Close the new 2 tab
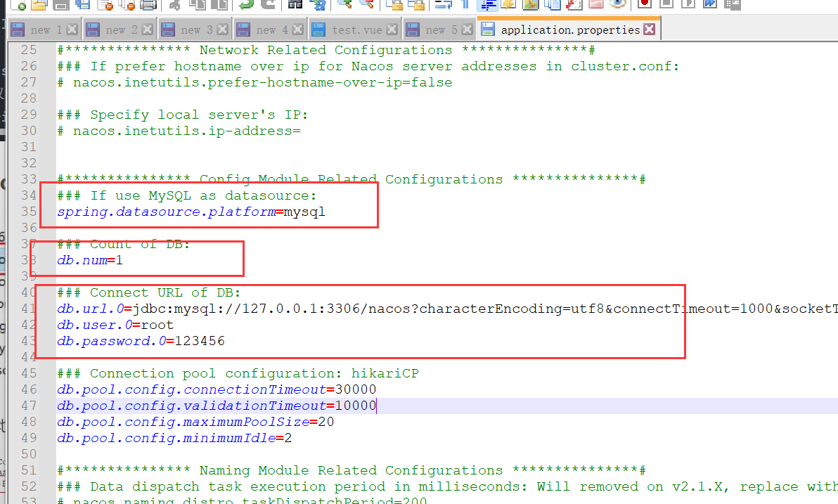The image size is (838, 504). pos(148,30)
